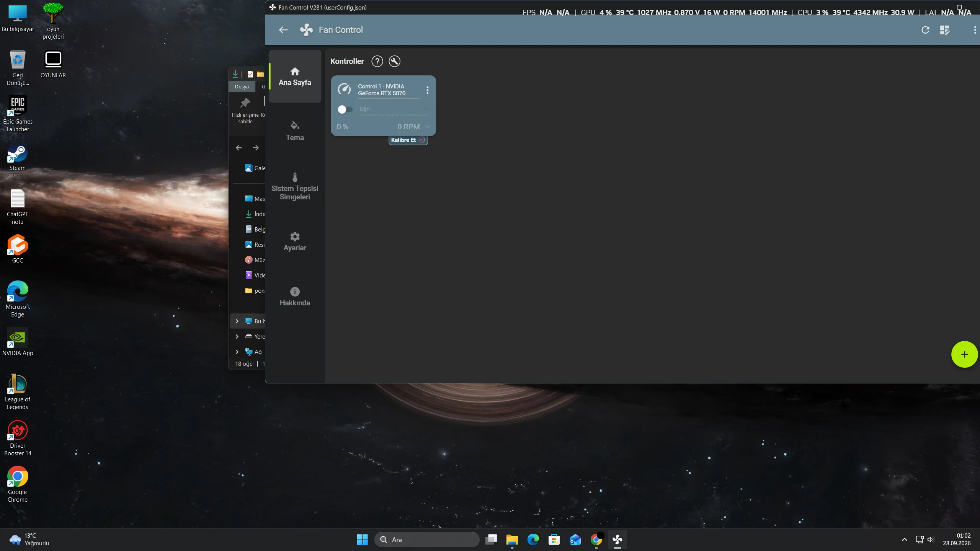The width and height of the screenshot is (980, 551).
Task: Click the Fan Control taskbar icon
Action: (617, 540)
